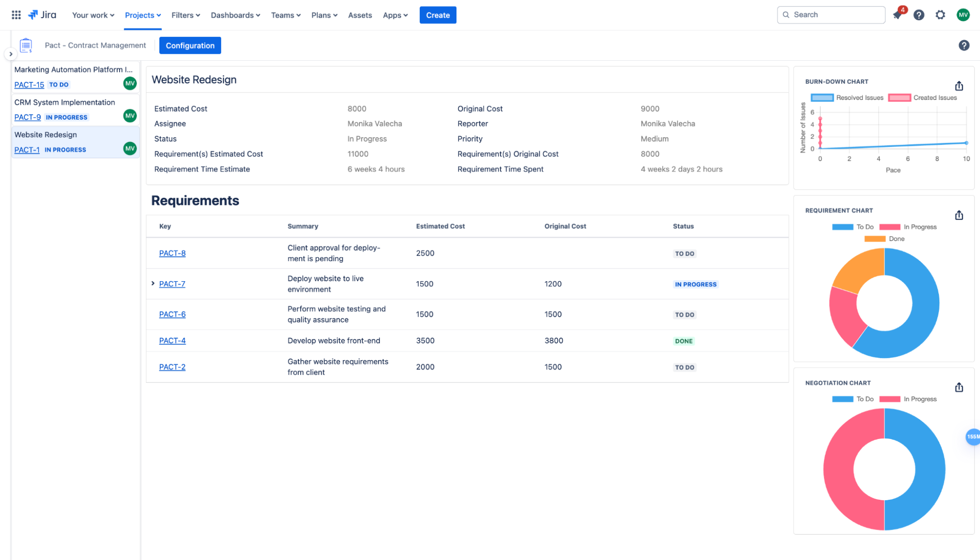Select the Configuration tab
980x560 pixels.
pos(190,45)
